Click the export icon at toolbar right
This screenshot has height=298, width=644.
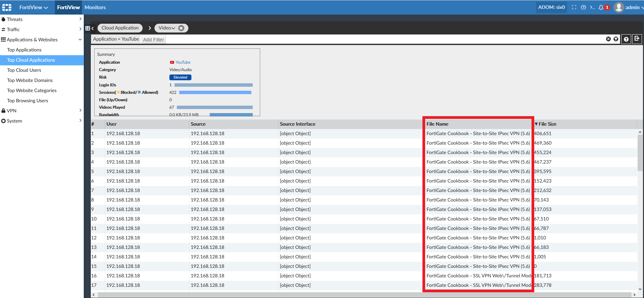[637, 39]
